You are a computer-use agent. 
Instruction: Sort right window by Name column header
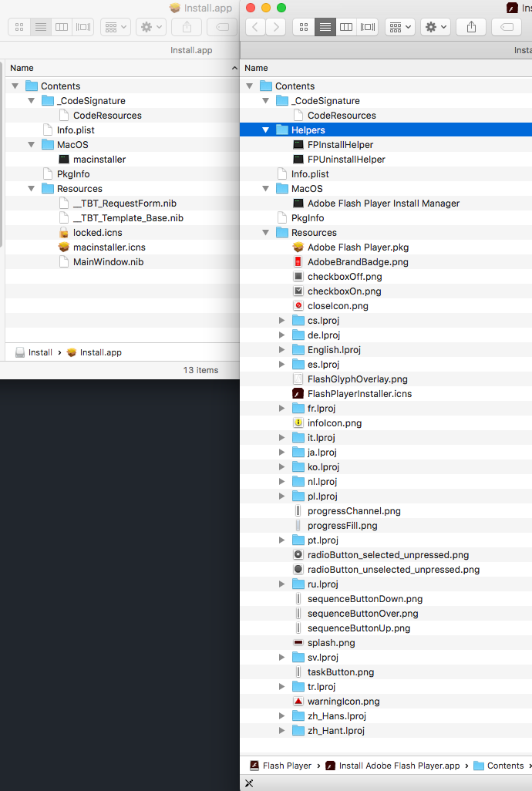pyautogui.click(x=386, y=68)
